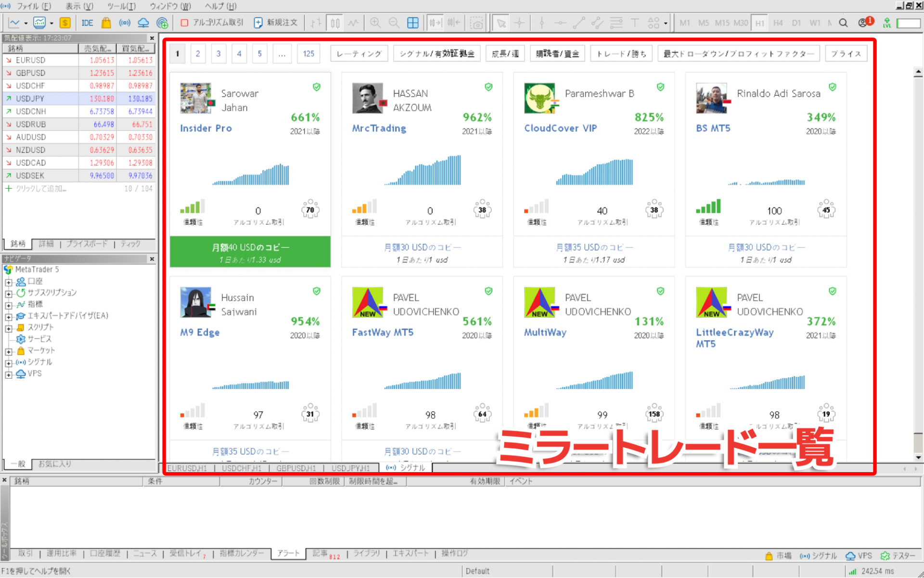
Task: Select the trendline drawing tool
Action: pyautogui.click(x=579, y=23)
